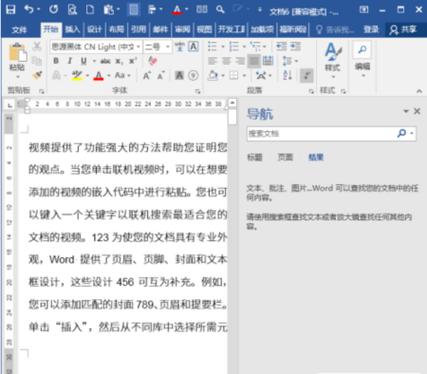This screenshot has height=374, width=427.
Task: Center-align the paragraph
Action: (227, 61)
